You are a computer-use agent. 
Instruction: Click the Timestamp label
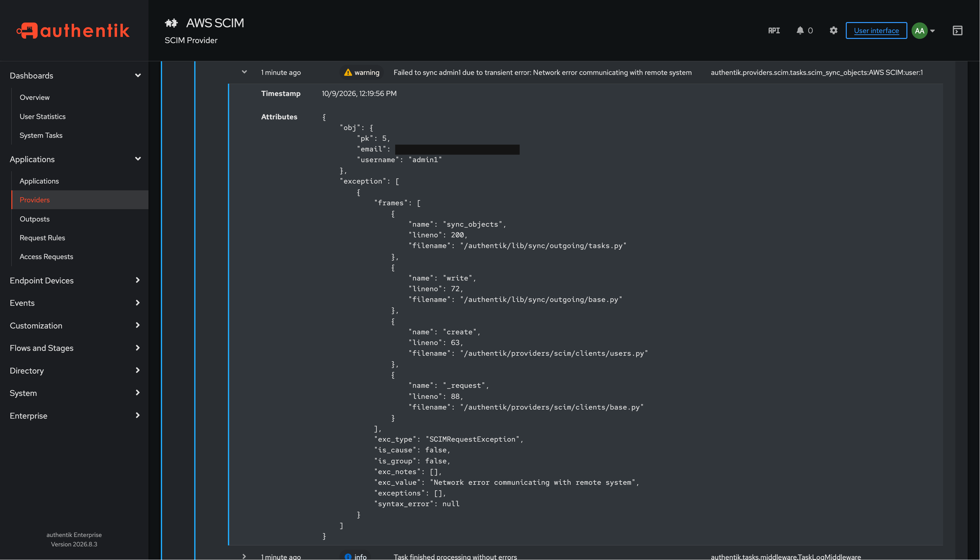coord(281,93)
